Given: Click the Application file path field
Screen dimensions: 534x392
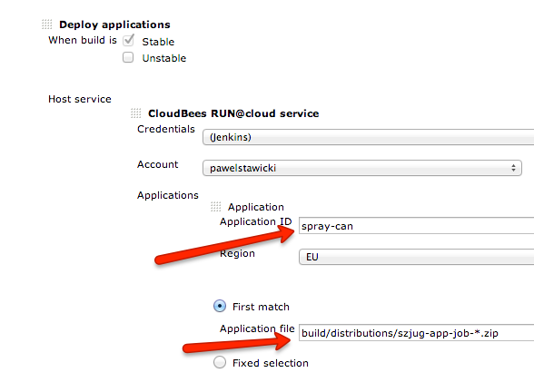Looking at the screenshot, I should click(416, 332).
